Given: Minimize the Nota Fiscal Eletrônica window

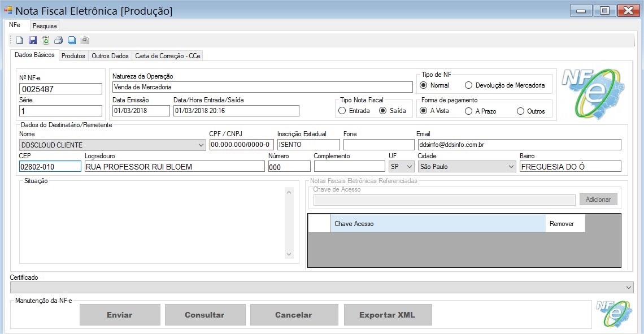Looking at the screenshot, I should [581, 11].
